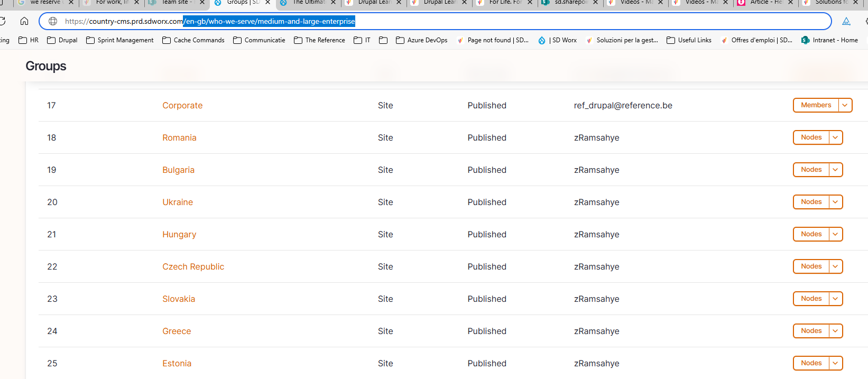868x379 pixels.
Task: Select Published status in Greece row
Action: [x=487, y=331]
